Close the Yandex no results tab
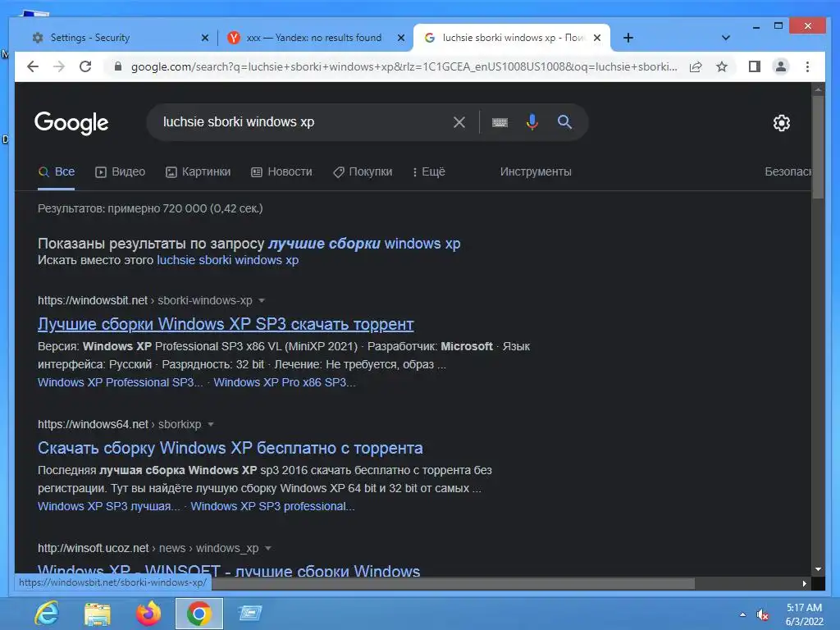Image resolution: width=840 pixels, height=630 pixels. click(x=400, y=38)
